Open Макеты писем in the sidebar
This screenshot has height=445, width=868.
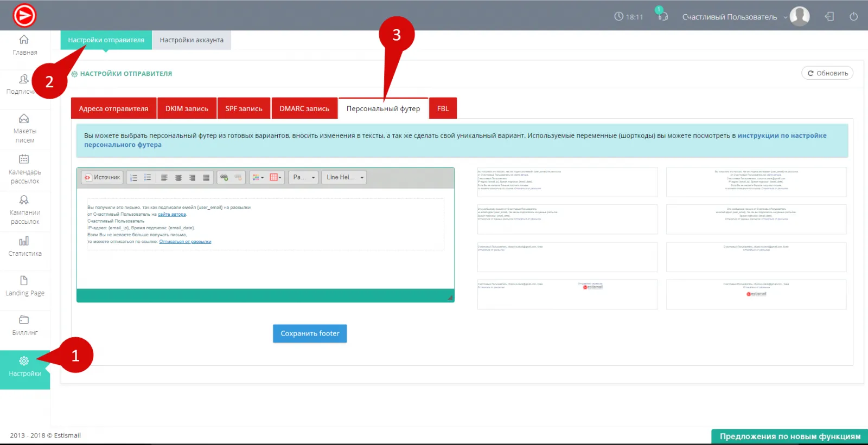coord(24,128)
